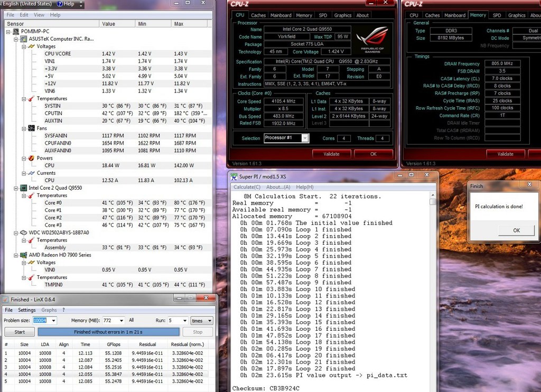
Task: Click OK in the Finish dialog
Action: 516,230
